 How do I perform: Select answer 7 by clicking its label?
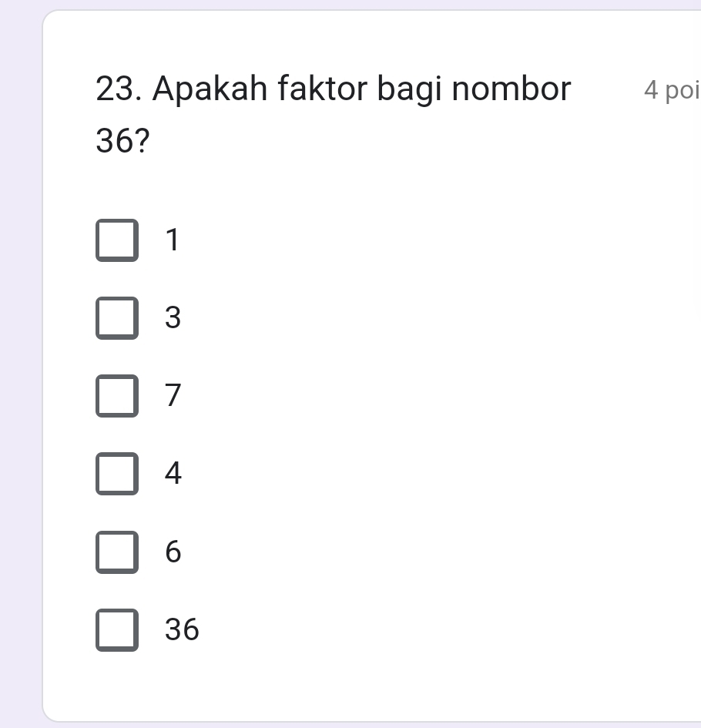173,396
